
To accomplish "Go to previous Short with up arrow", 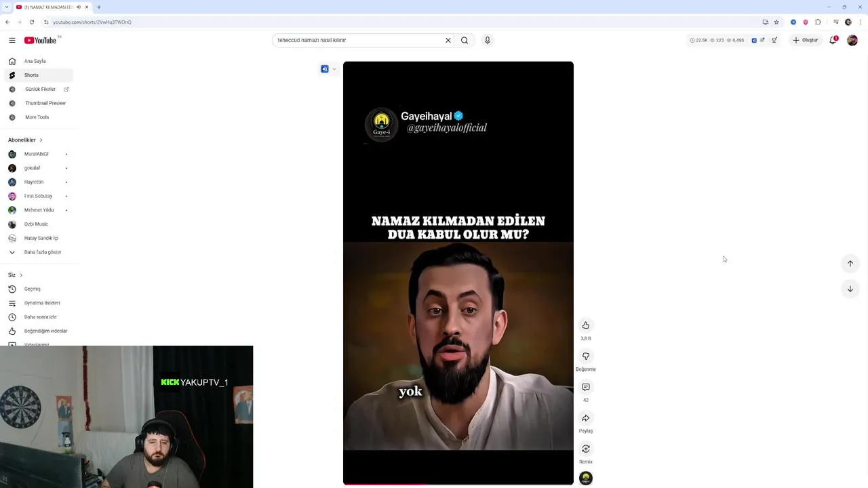I will [850, 264].
